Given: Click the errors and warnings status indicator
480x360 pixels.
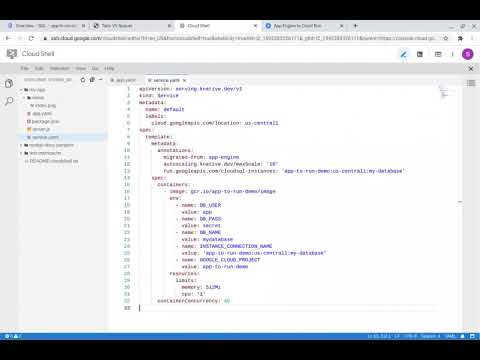Looking at the screenshot, I should click(x=13, y=336).
